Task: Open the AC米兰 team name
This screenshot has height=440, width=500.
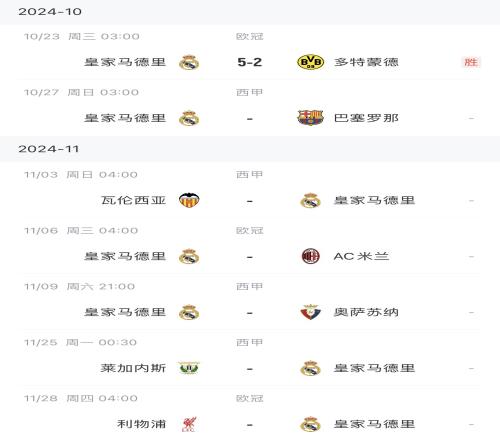Action: (x=361, y=256)
